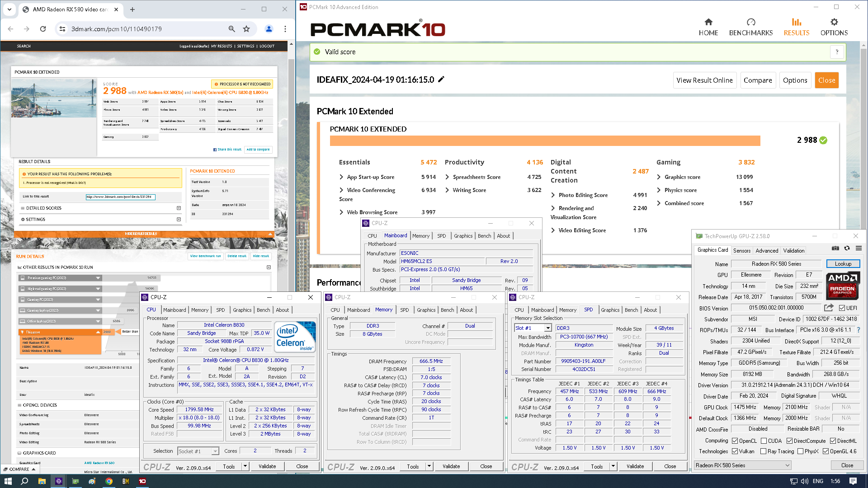The image size is (868, 488).
Task: Switch to the Bench tab in CPU-Z SPD window
Action: (631, 310)
